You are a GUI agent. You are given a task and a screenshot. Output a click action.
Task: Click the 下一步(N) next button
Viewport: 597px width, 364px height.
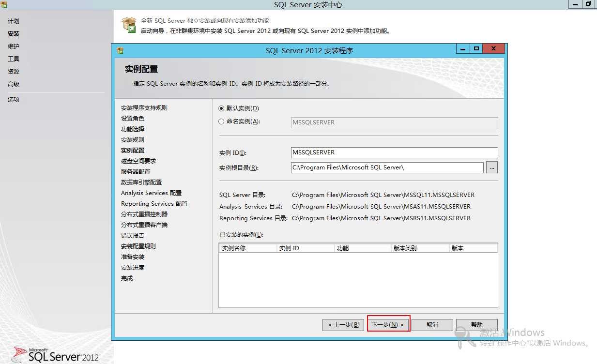click(x=388, y=325)
